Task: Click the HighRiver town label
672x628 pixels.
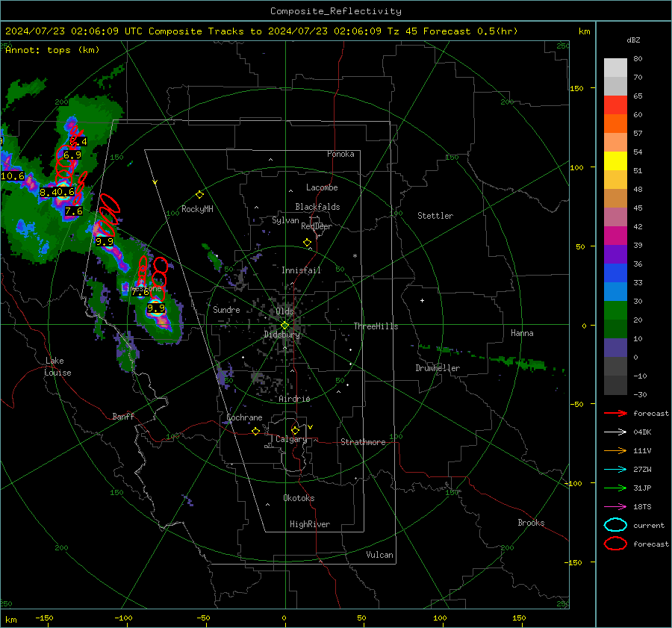Action: [x=310, y=524]
